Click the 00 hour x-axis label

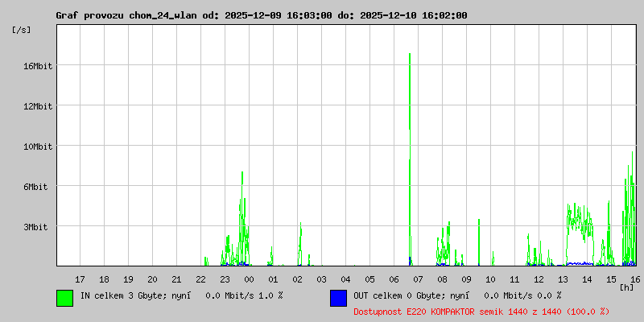pyautogui.click(x=250, y=279)
